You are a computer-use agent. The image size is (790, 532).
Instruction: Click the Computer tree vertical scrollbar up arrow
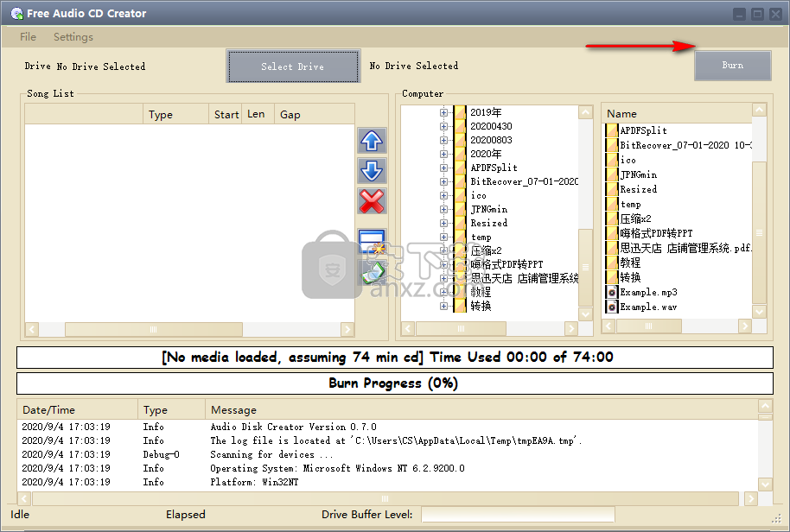[585, 111]
